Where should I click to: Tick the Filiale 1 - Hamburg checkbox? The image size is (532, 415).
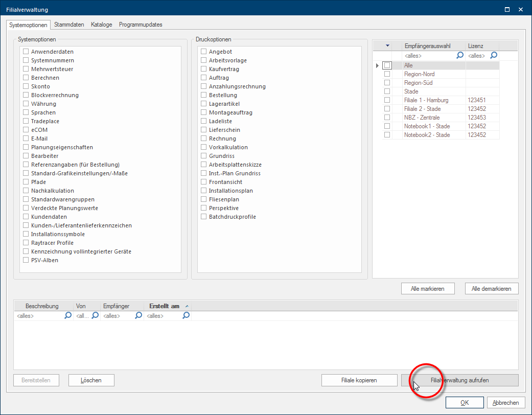(x=387, y=100)
